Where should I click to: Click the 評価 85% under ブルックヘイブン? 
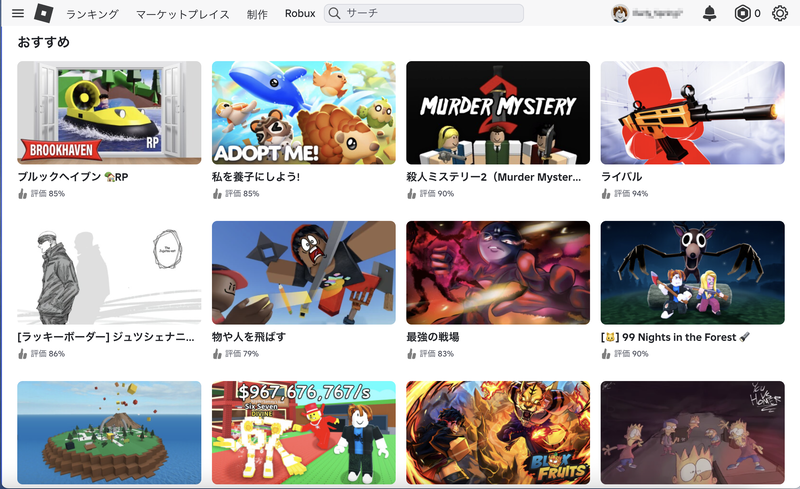pyautogui.click(x=47, y=193)
